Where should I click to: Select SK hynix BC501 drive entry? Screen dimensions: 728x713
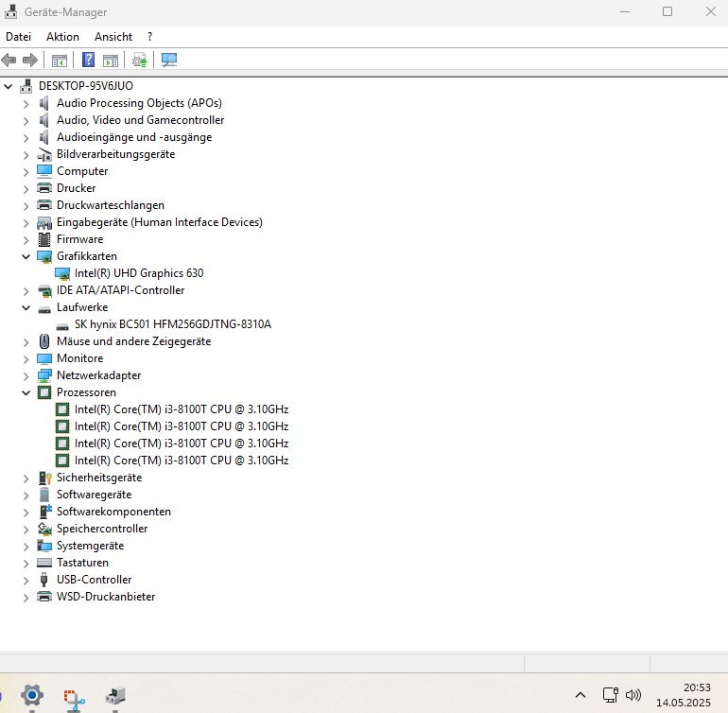click(172, 324)
